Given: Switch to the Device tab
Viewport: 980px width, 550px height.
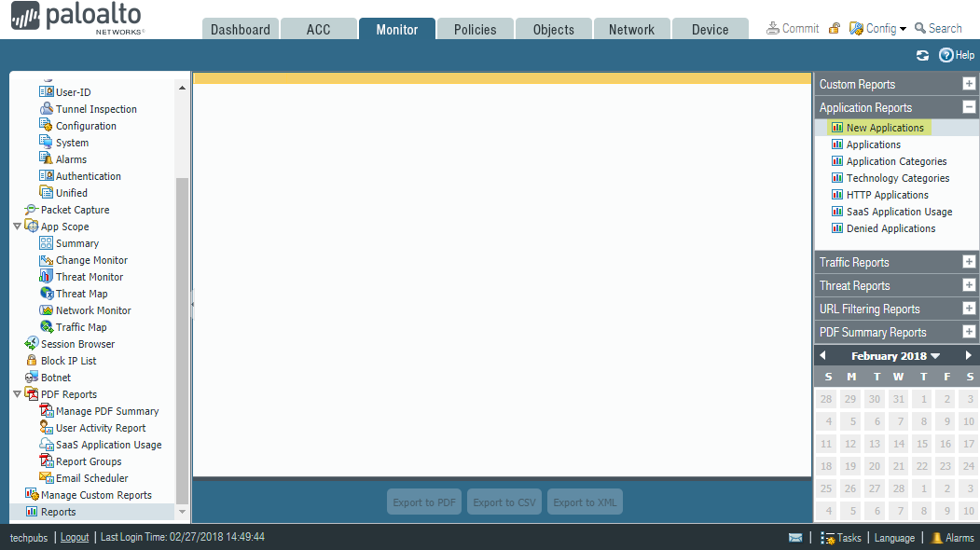Looking at the screenshot, I should [x=710, y=30].
